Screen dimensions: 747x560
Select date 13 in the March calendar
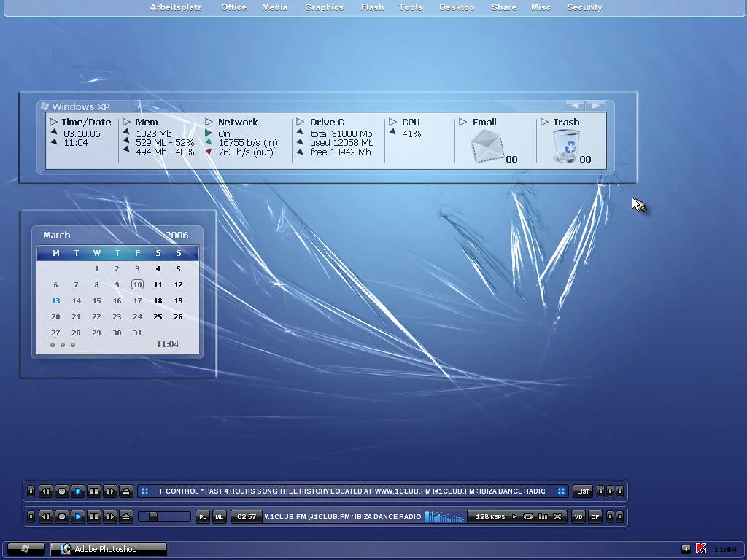point(56,300)
